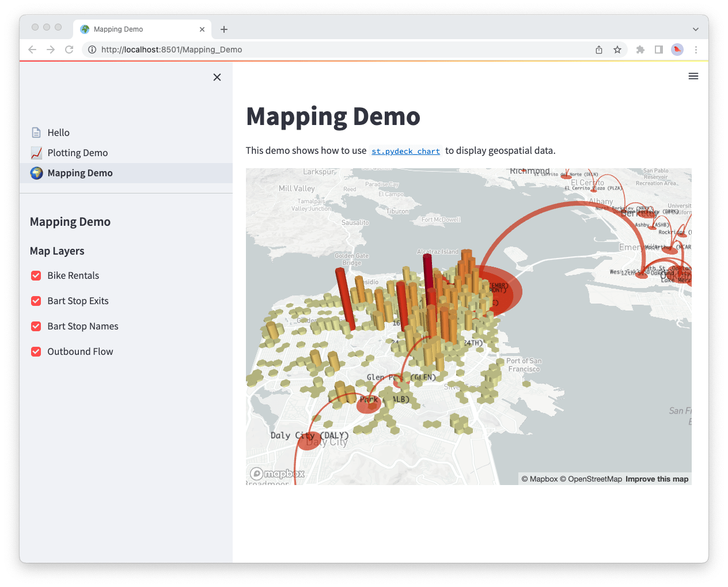Screen dimensions: 728x587
Task: Click the Mapping Demo globe icon
Action: click(x=36, y=172)
